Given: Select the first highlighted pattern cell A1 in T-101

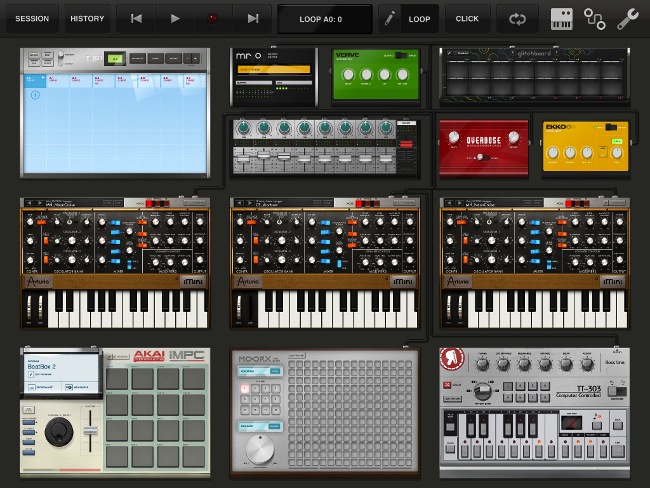Looking at the screenshot, I should [35, 81].
